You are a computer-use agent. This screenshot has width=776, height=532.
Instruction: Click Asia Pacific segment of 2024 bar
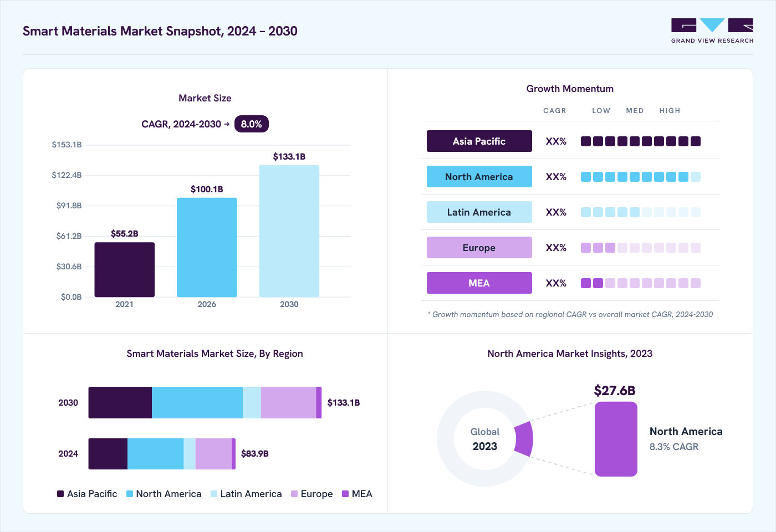(x=108, y=454)
